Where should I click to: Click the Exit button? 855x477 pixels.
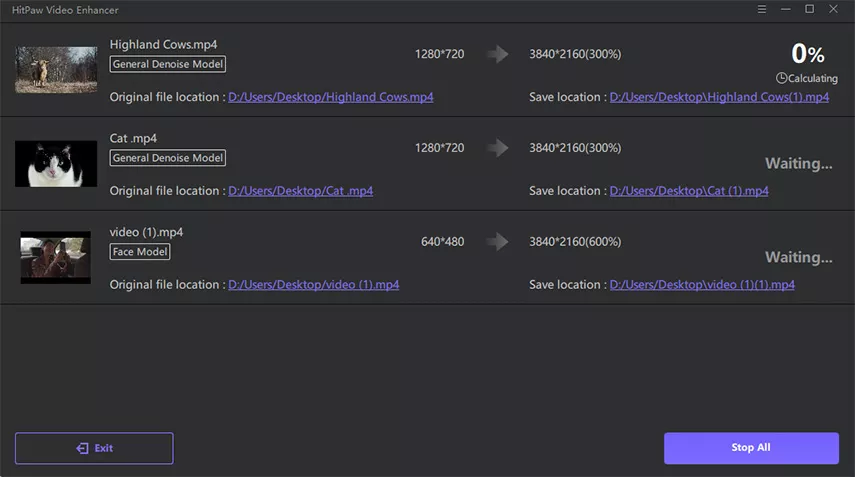coord(94,448)
